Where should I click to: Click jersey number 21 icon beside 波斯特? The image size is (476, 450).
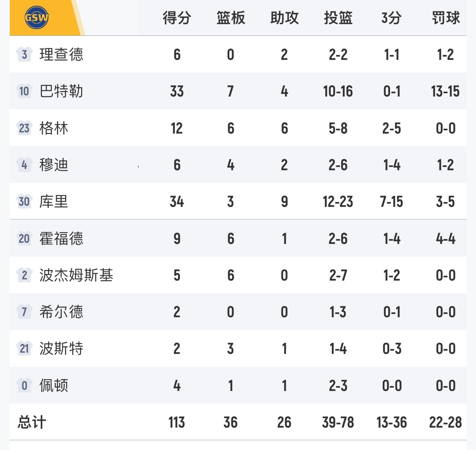point(24,349)
